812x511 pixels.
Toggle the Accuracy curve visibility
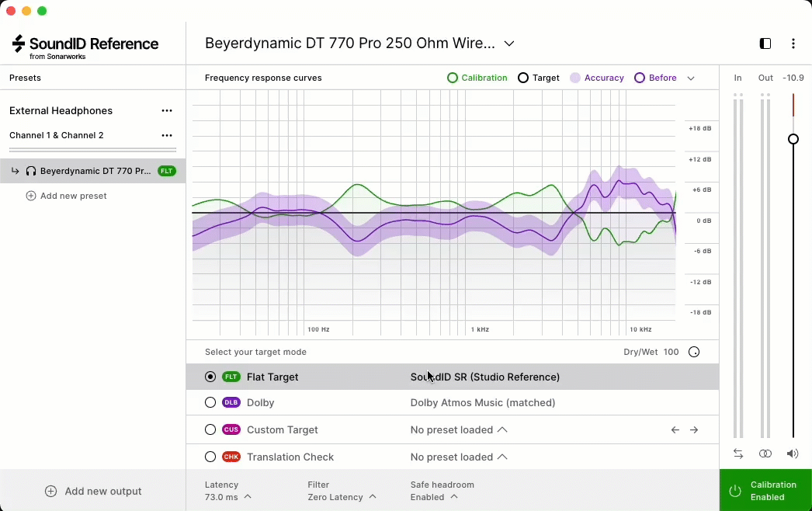point(596,78)
